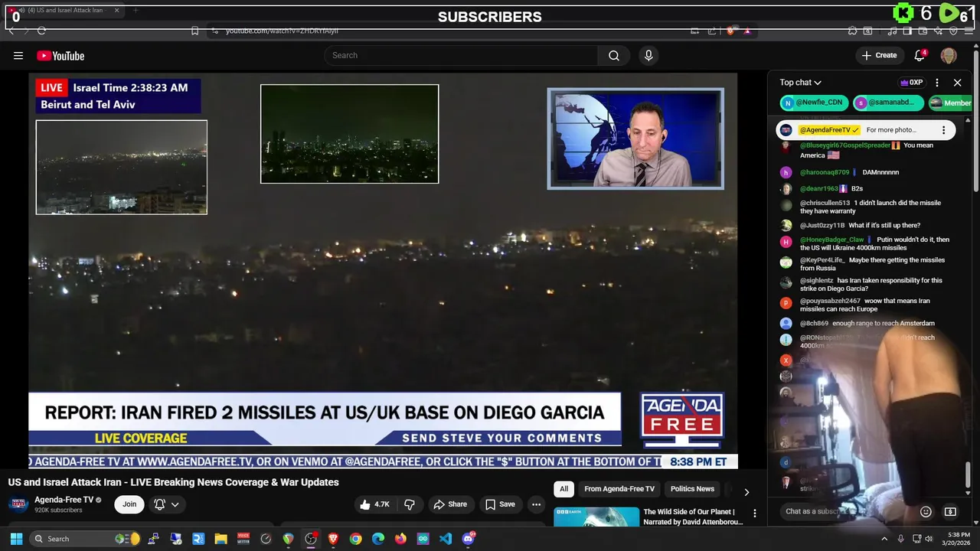Image resolution: width=980 pixels, height=551 pixels.
Task: Open browser extensions puzzle icon
Action: 852,31
